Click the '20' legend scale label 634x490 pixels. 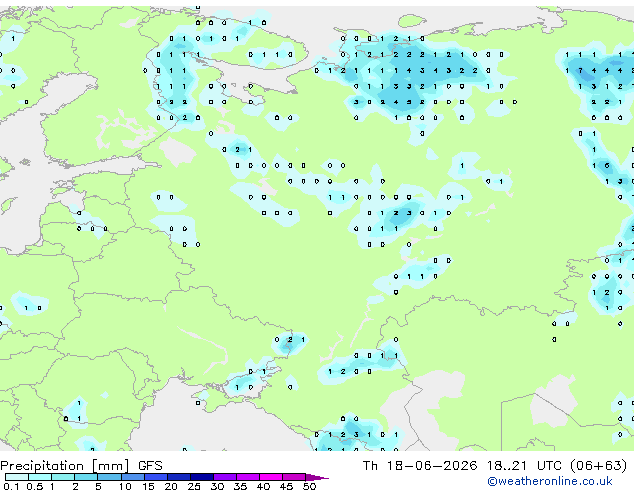(x=171, y=486)
